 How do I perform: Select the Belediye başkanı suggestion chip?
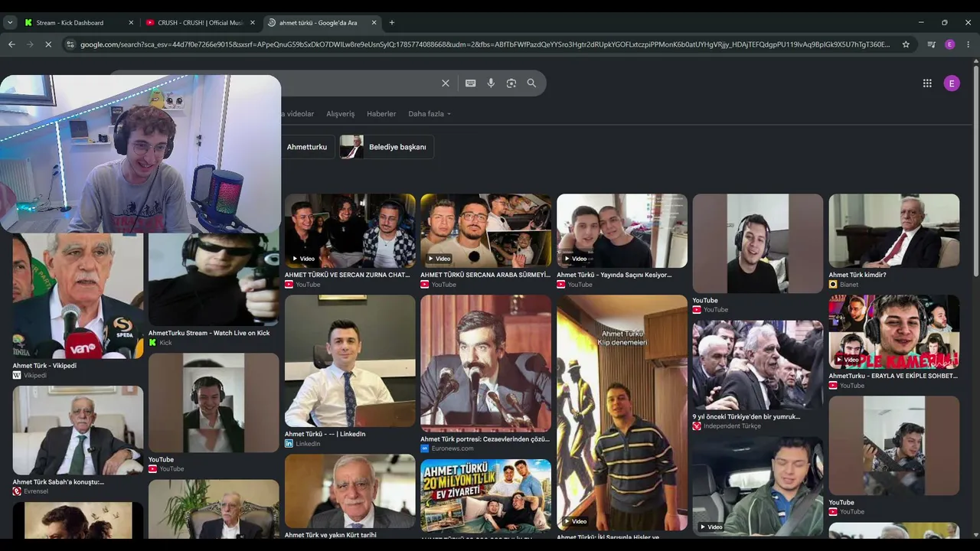tap(387, 147)
